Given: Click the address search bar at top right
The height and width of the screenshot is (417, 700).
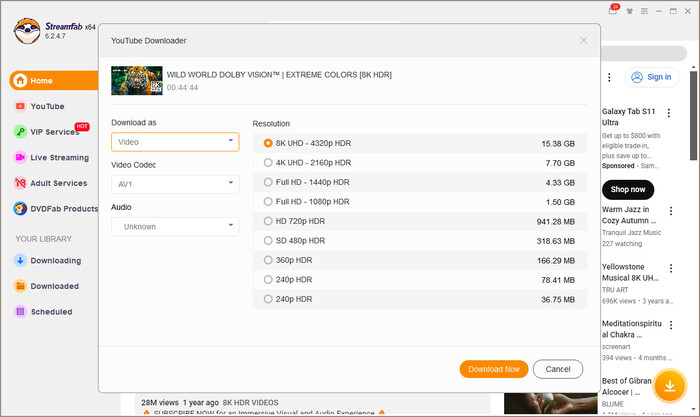Looking at the screenshot, I should coord(643,54).
